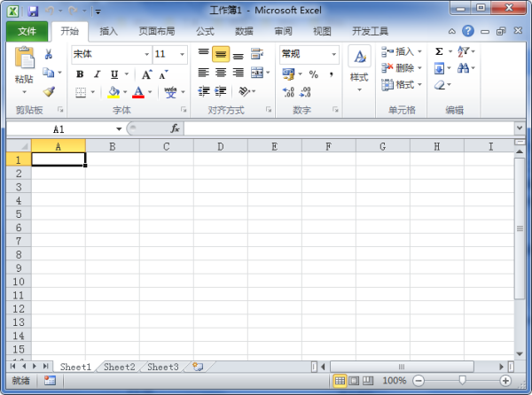
Task: Click the Zoom Out minus button
Action: [419, 381]
